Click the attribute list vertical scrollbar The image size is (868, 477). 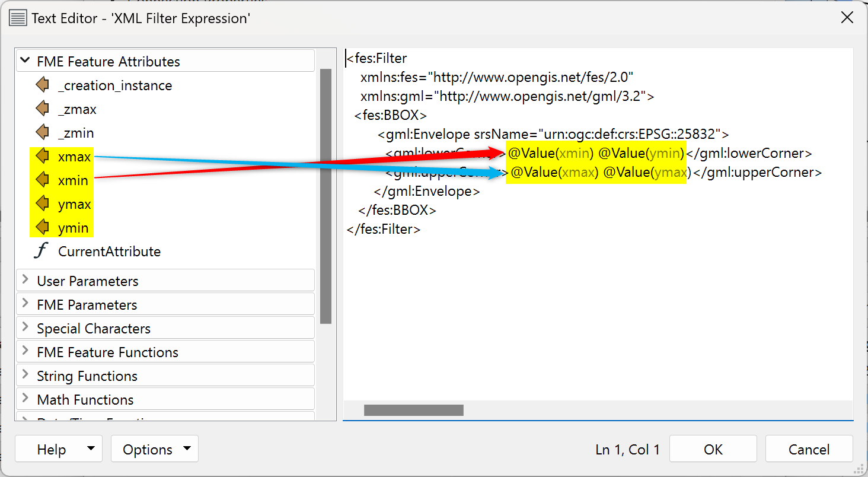325,196
